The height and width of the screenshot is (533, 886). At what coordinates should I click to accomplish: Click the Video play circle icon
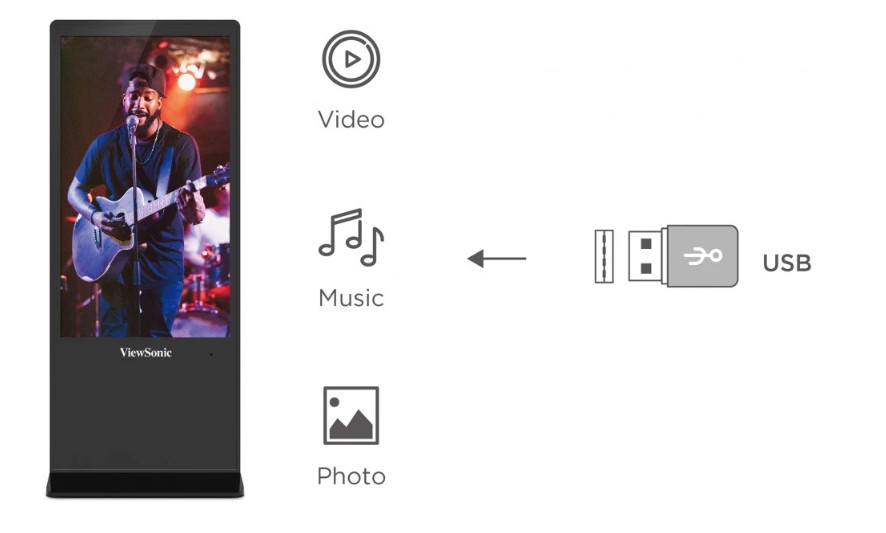pyautogui.click(x=351, y=59)
